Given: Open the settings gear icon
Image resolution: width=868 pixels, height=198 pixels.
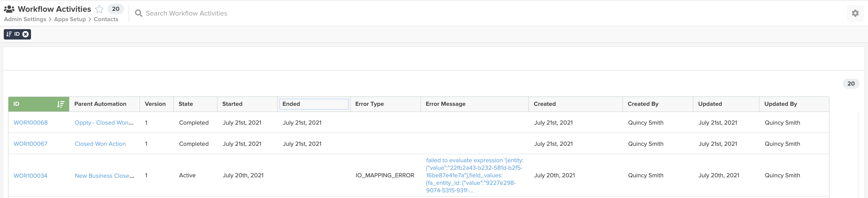Looking at the screenshot, I should pyautogui.click(x=855, y=13).
